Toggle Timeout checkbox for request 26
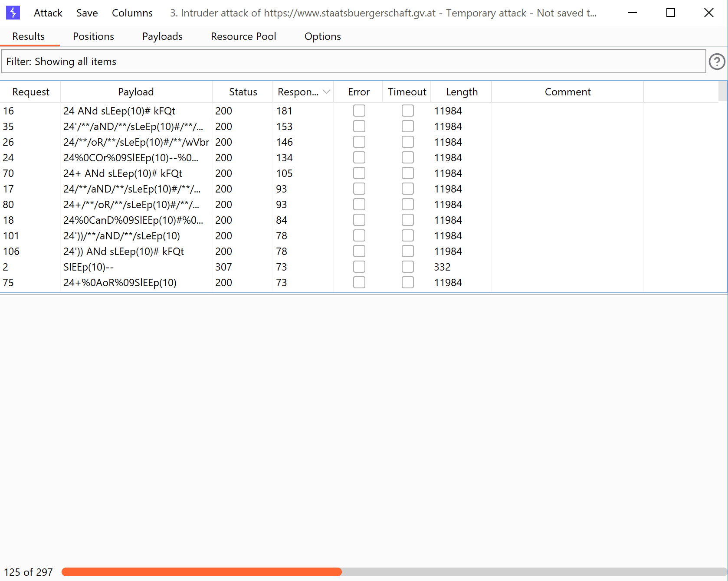The width and height of the screenshot is (728, 581). tap(408, 142)
